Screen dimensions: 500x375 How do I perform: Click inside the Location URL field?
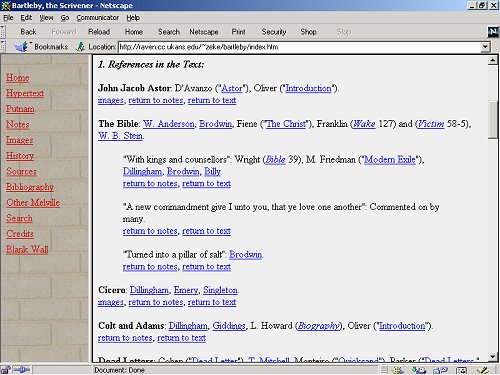point(300,47)
